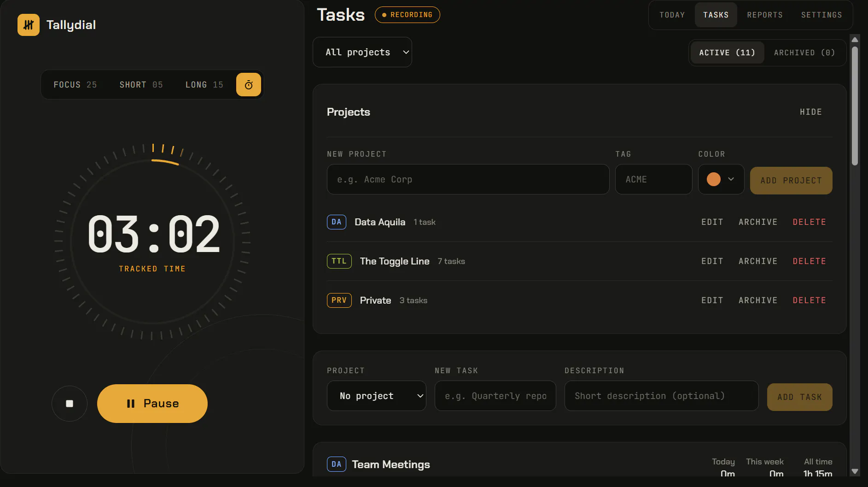Image resolution: width=868 pixels, height=487 pixels.
Task: Click the page scrollbar down arrow
Action: tap(855, 471)
